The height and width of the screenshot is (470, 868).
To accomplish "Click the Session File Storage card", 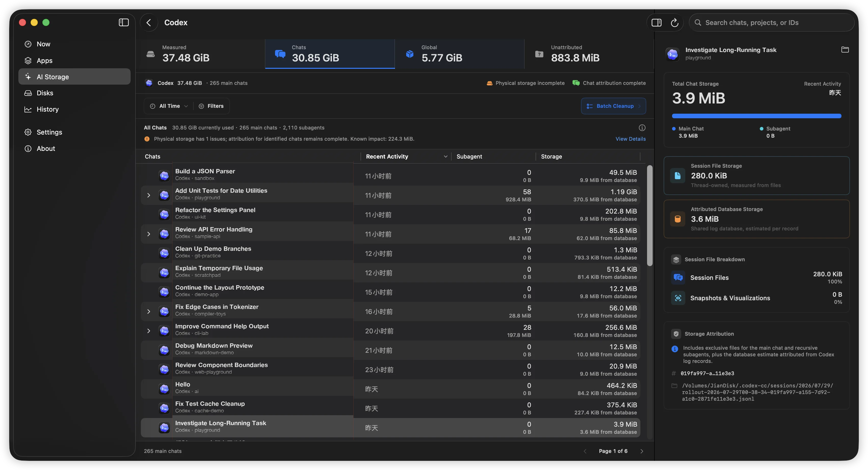I will point(757,175).
